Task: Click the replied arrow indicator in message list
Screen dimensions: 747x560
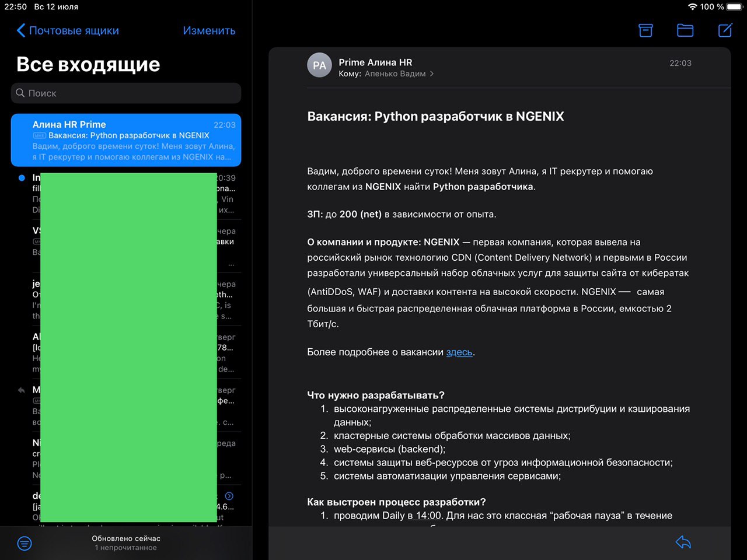Action: 22,390
